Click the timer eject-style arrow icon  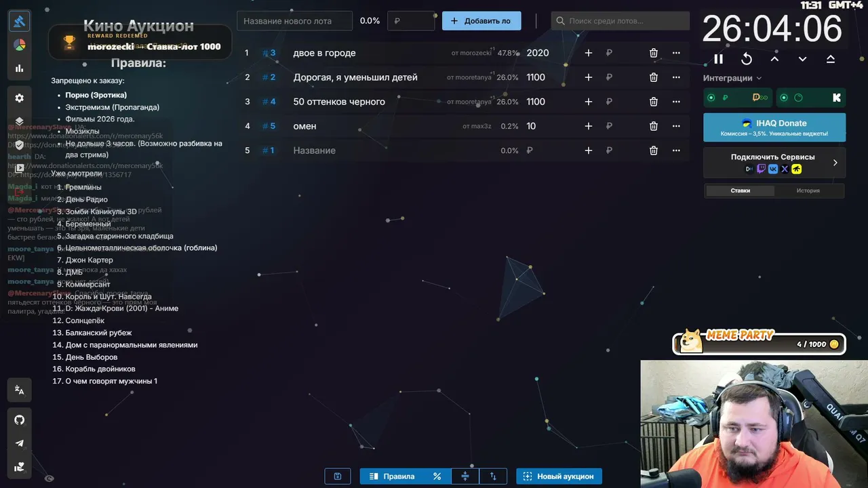click(830, 59)
